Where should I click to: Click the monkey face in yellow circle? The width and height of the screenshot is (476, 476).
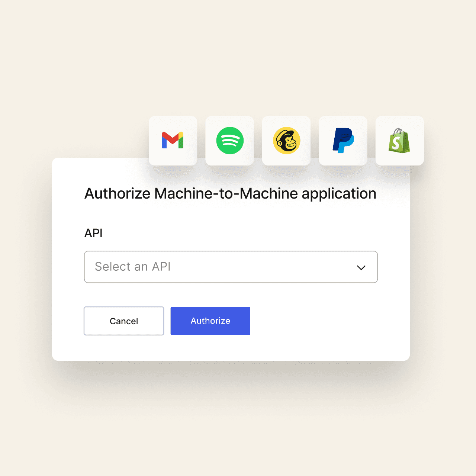click(x=287, y=141)
